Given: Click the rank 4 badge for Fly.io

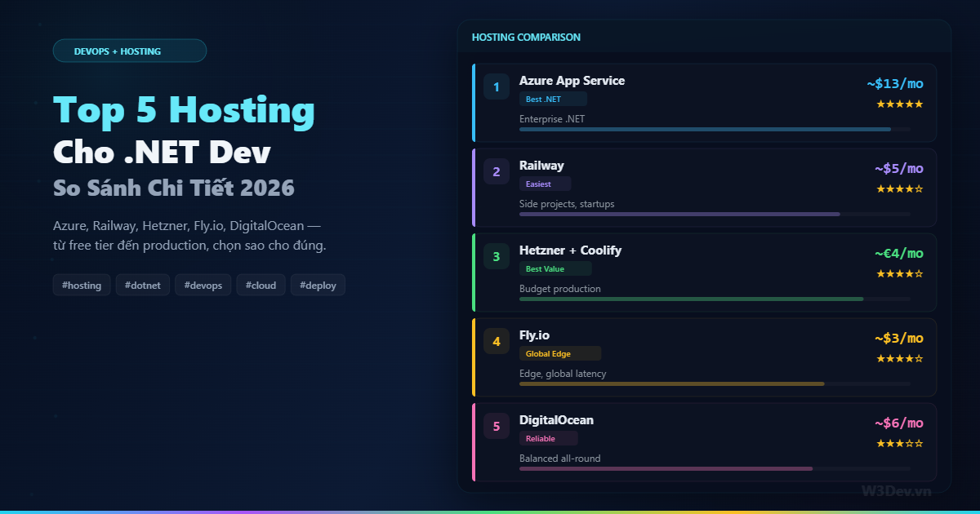Looking at the screenshot, I should (497, 341).
